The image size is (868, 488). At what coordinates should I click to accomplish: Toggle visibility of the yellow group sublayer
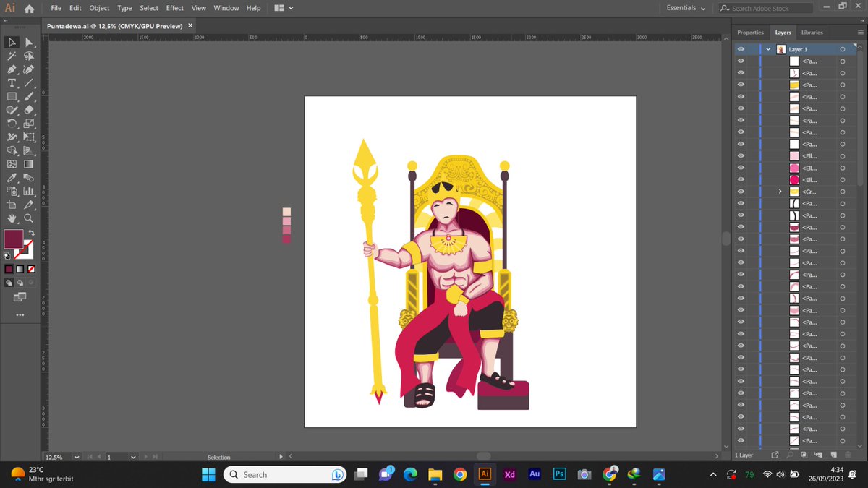pyautogui.click(x=741, y=192)
